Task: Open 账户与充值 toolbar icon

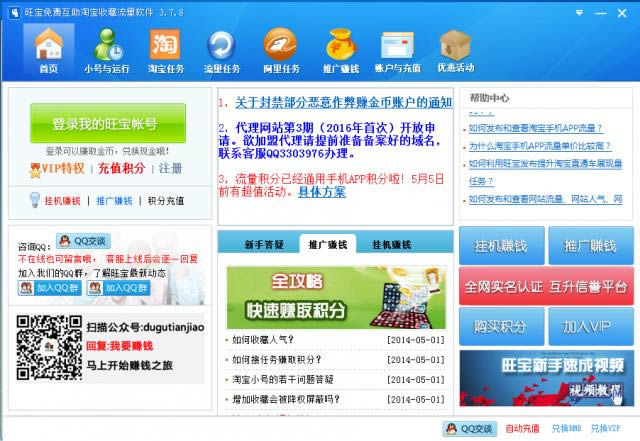Action: pos(397,50)
